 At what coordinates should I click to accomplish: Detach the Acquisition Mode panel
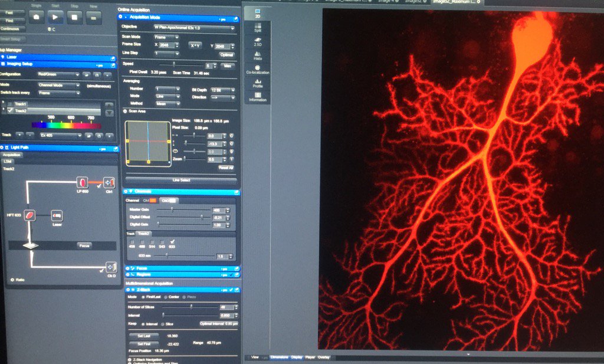(x=235, y=18)
